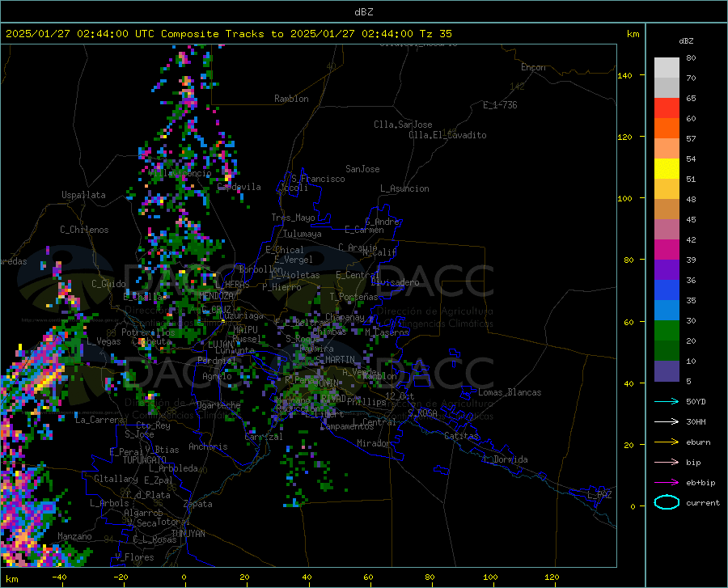Click the L_PAZ label at far right

pyautogui.click(x=599, y=495)
